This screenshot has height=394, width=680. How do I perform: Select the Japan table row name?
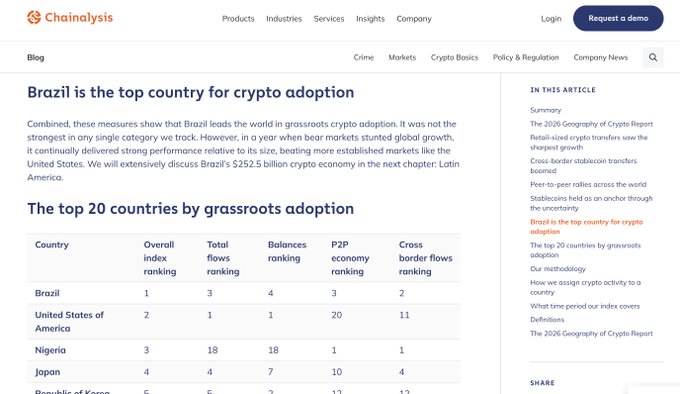[48, 372]
